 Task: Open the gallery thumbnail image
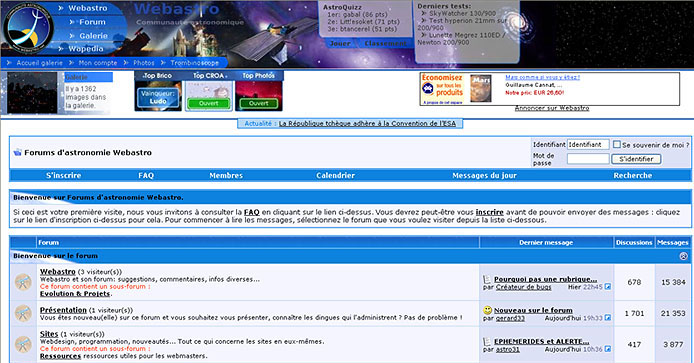coord(32,93)
